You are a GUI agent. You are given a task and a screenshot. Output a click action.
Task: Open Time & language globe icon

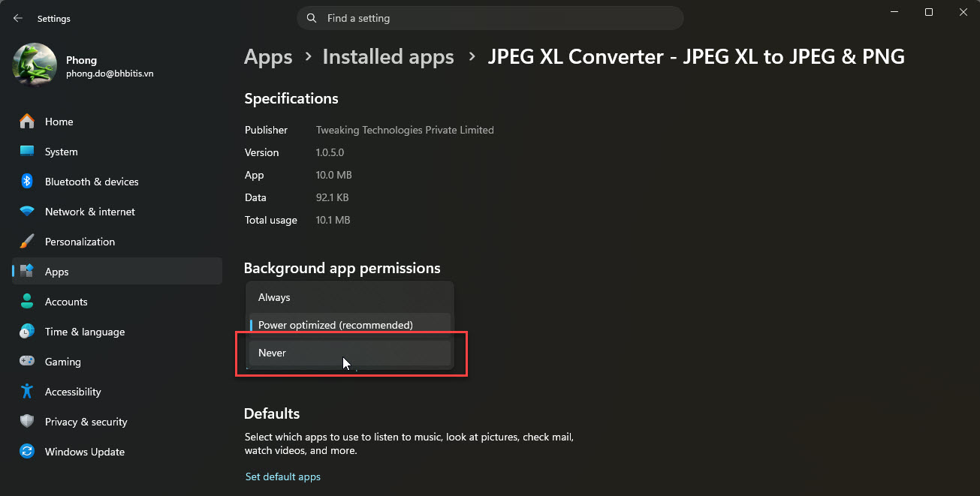27,332
